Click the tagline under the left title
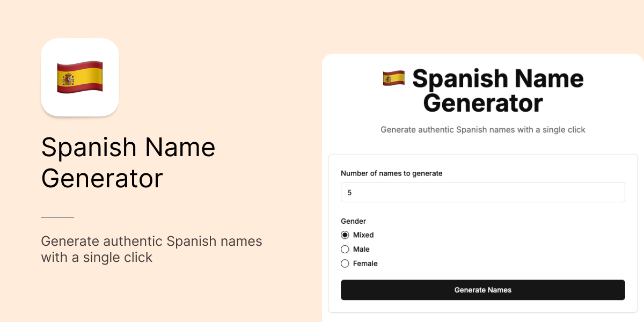644x322 pixels. [152, 249]
